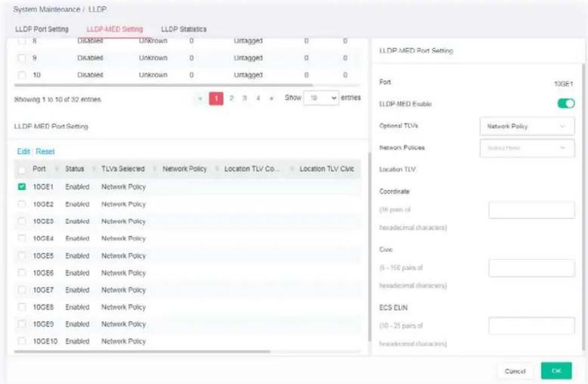
Task: Click the 'Showing 1 to 10 of 32 entries' text
Action: (x=57, y=99)
